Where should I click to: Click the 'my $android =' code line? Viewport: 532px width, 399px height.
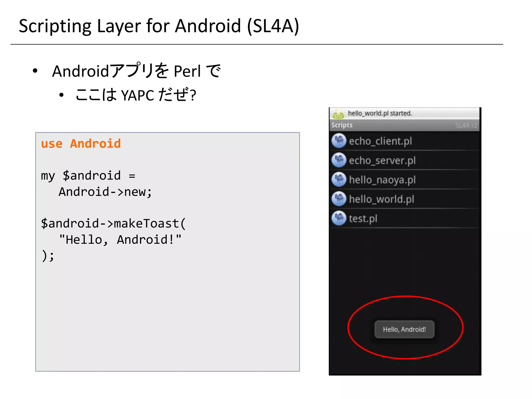(88, 176)
